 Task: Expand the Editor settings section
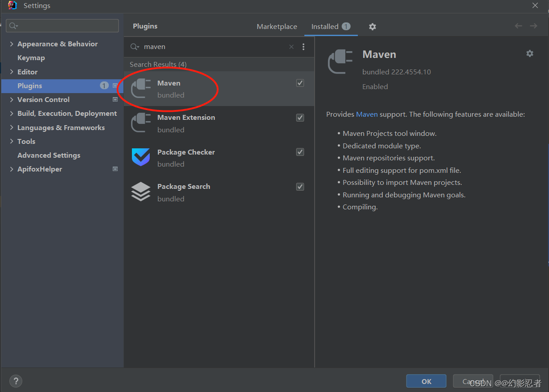tap(12, 72)
